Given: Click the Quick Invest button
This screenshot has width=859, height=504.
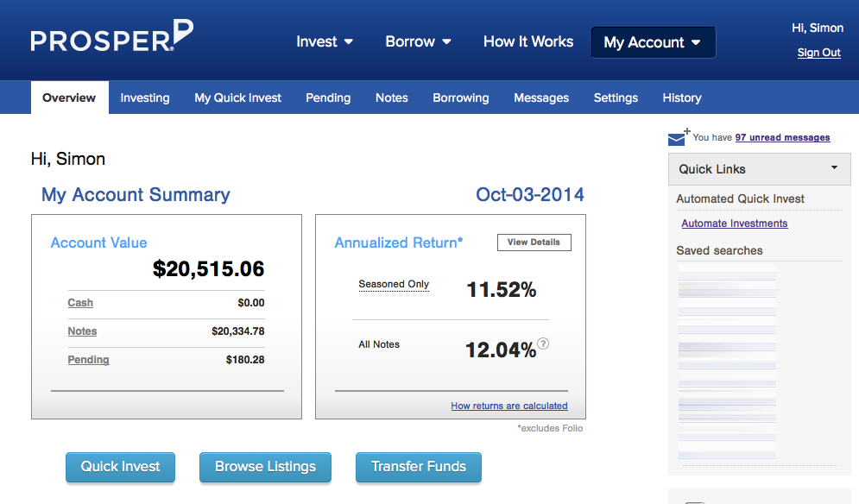Looking at the screenshot, I should click(x=121, y=467).
